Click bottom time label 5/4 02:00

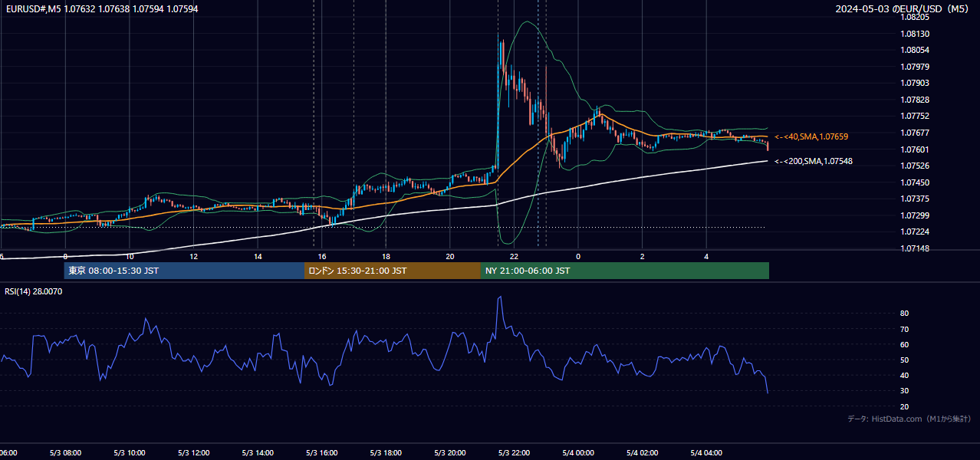(x=642, y=453)
